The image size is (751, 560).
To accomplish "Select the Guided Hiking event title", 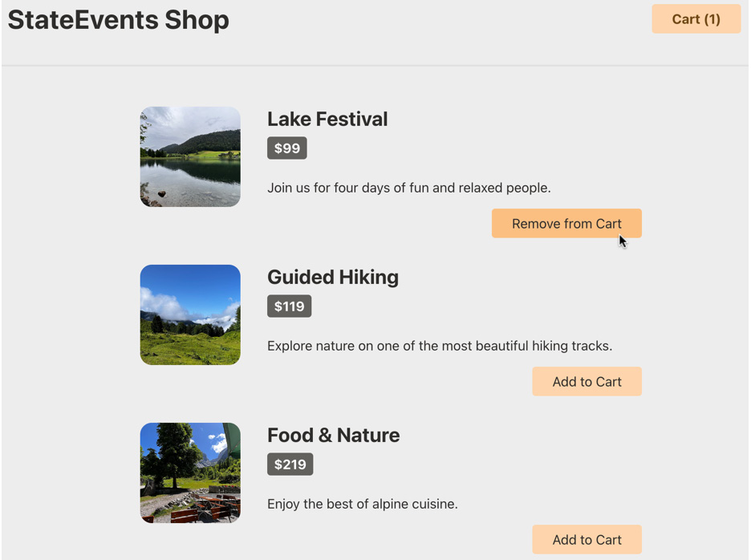I will (333, 278).
